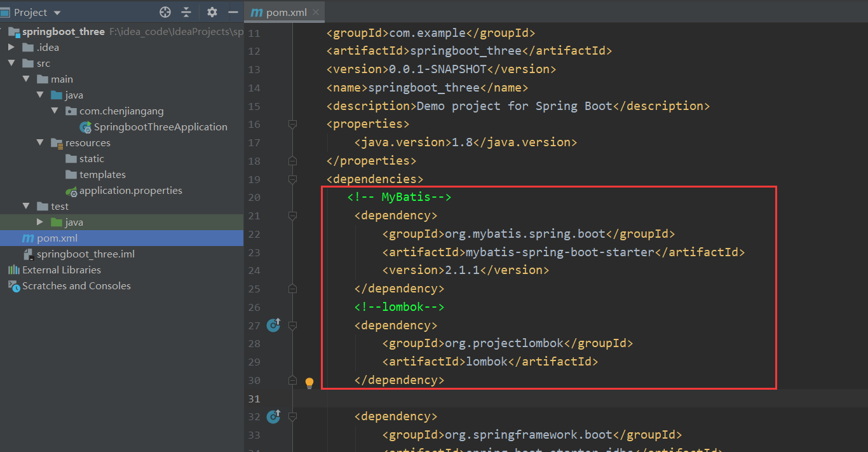The width and height of the screenshot is (868, 452).
Task: Open application.properties file
Action: coord(130,191)
